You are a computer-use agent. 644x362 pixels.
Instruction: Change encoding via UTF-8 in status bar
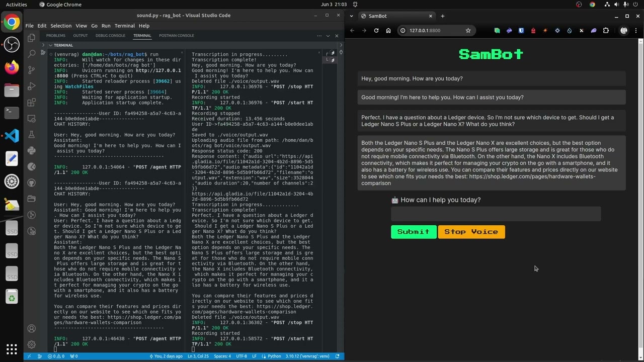[x=241, y=356]
